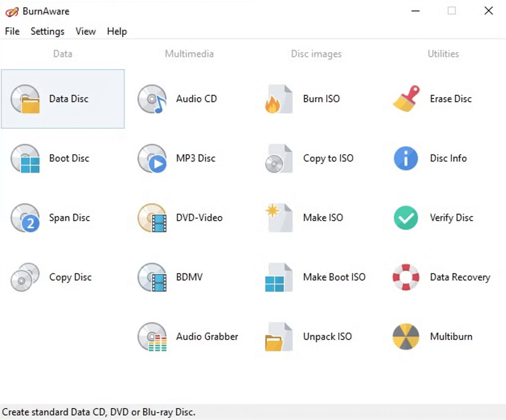Image resolution: width=506 pixels, height=420 pixels.
Task: Open the Data Disc tool icon
Action: pos(25,99)
